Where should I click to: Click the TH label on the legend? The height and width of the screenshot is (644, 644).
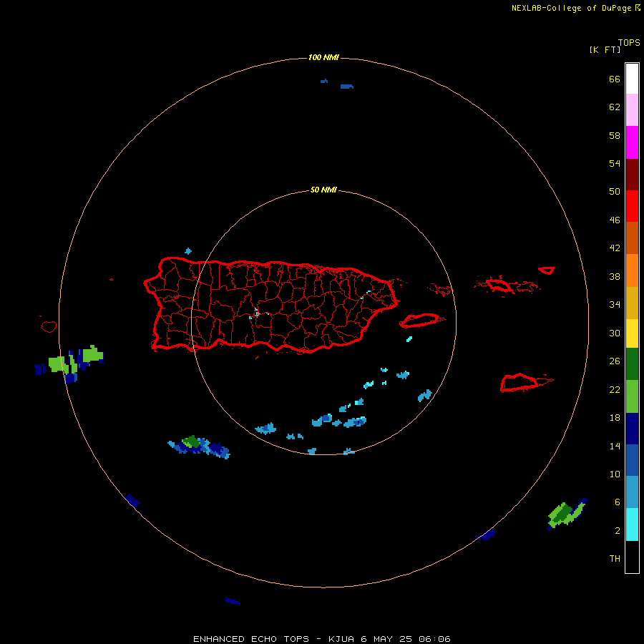click(615, 559)
